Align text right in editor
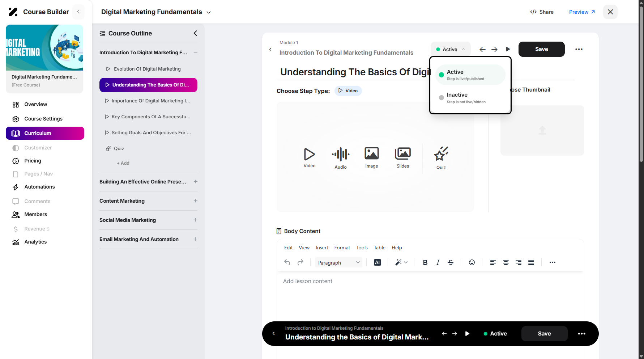The height and width of the screenshot is (359, 644). (519, 262)
